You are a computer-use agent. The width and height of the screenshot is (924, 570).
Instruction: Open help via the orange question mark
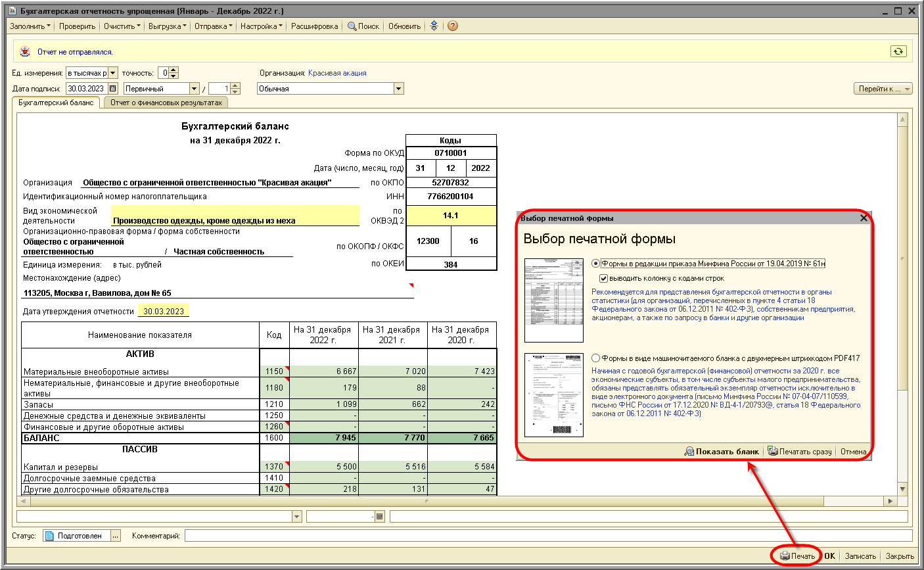coord(452,26)
